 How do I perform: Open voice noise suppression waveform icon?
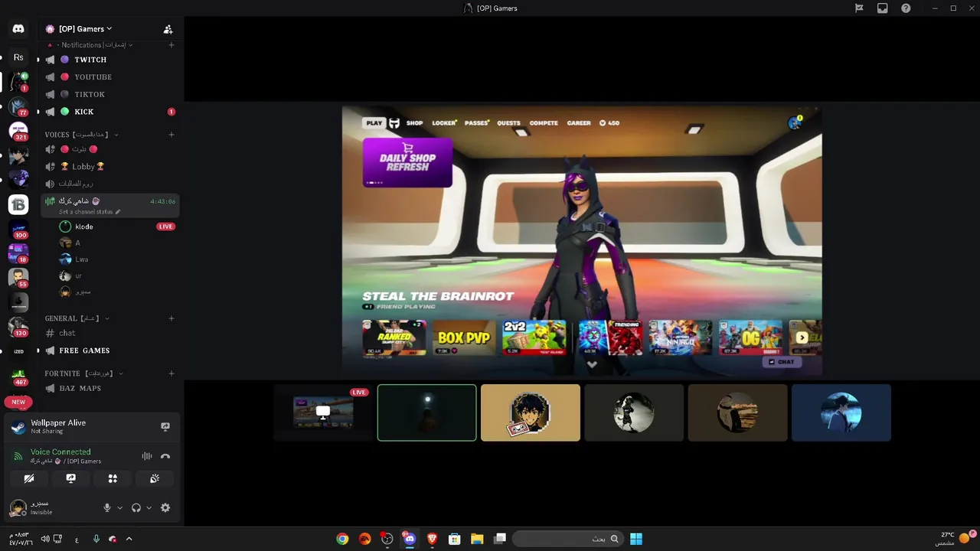[x=146, y=456]
